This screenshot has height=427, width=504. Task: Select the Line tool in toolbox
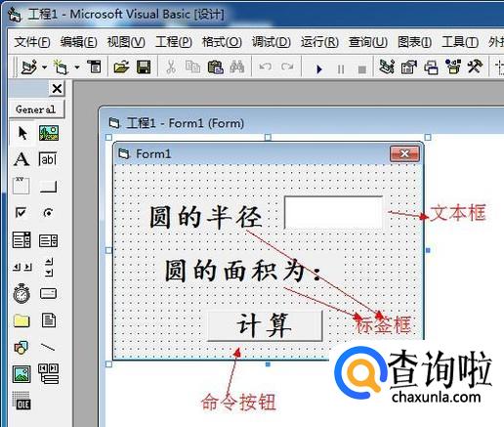point(48,347)
